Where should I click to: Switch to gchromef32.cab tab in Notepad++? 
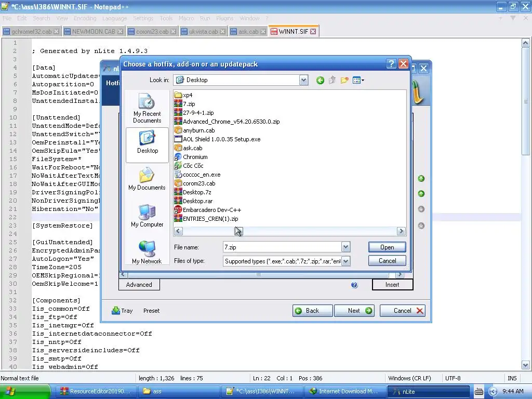(x=31, y=32)
